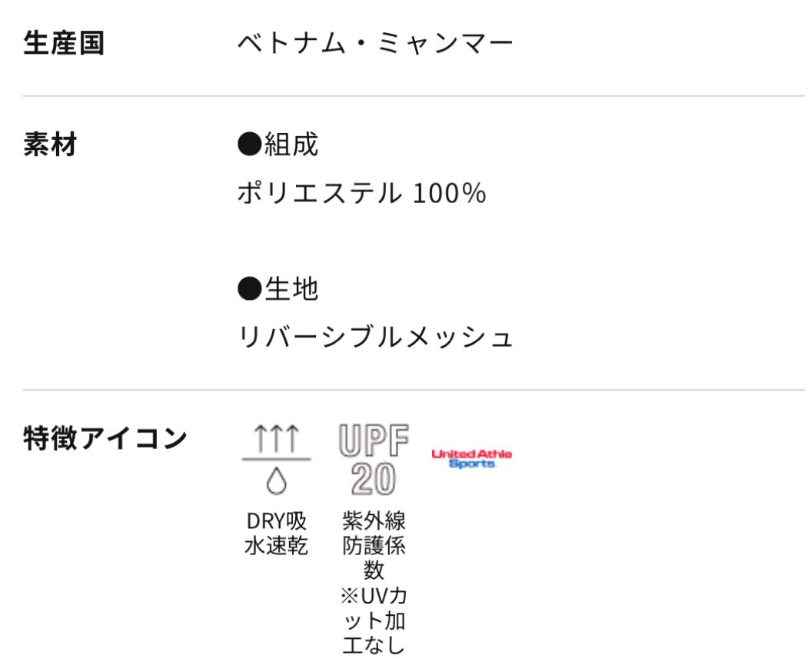The image size is (811, 672).
Task: Tap the water droplet symbol
Action: click(x=276, y=481)
